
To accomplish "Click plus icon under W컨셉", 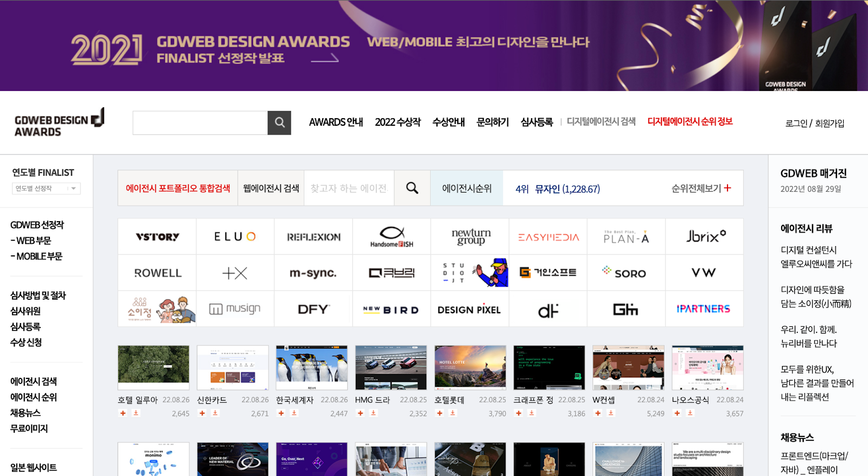I will [598, 413].
